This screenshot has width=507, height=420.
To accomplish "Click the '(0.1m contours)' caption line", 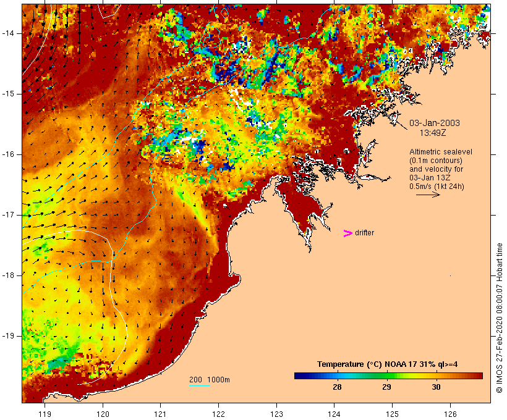I will (x=436, y=161).
